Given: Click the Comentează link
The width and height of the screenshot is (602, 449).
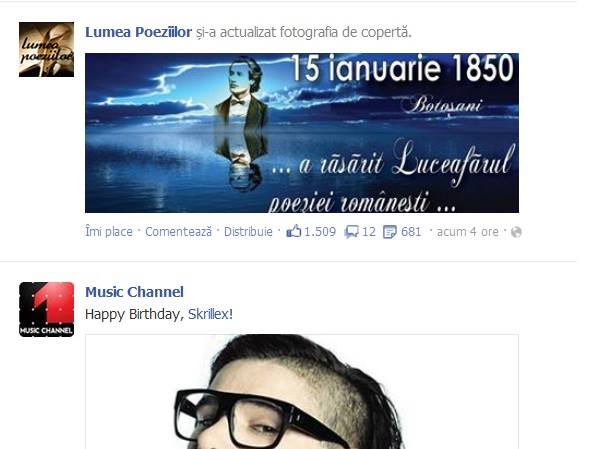Looking at the screenshot, I should pos(179,232).
